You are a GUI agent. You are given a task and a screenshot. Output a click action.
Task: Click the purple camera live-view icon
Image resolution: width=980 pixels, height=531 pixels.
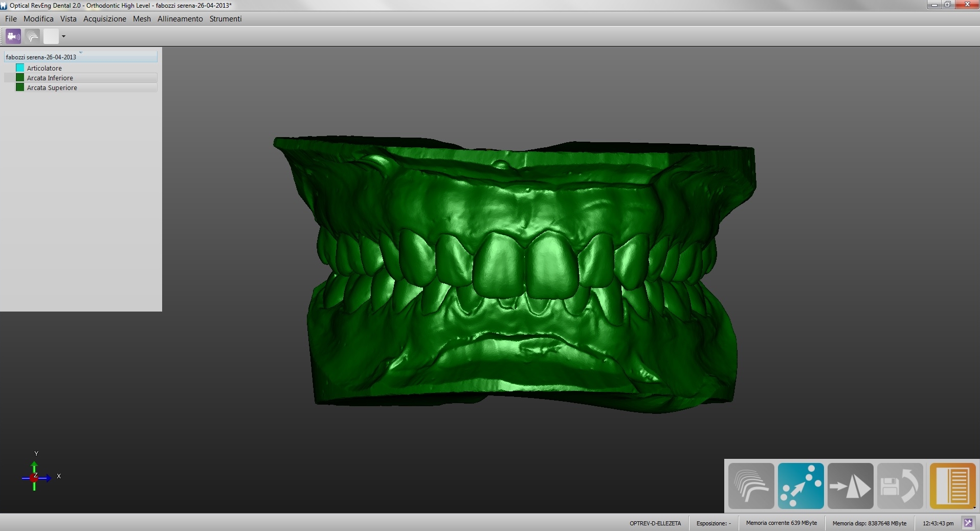click(x=13, y=36)
